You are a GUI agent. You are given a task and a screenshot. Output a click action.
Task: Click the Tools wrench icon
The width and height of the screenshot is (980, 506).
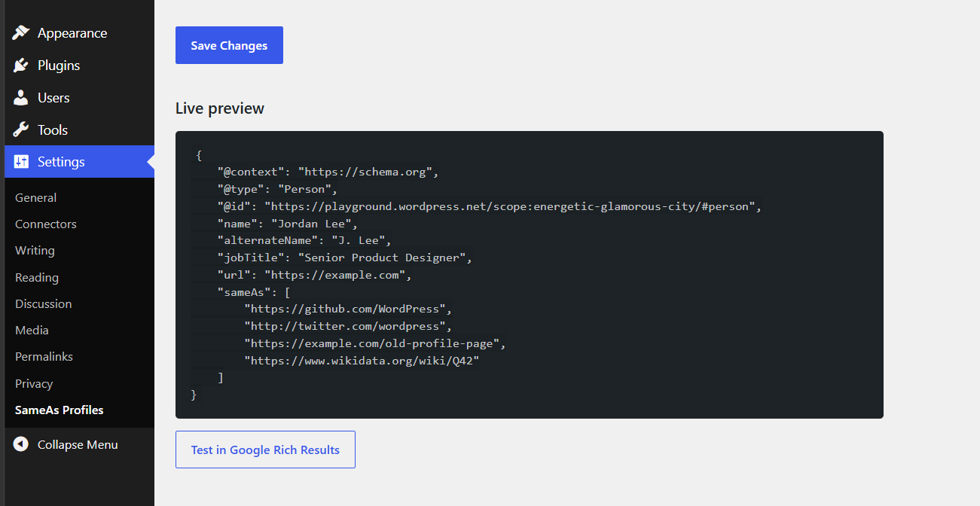[21, 130]
